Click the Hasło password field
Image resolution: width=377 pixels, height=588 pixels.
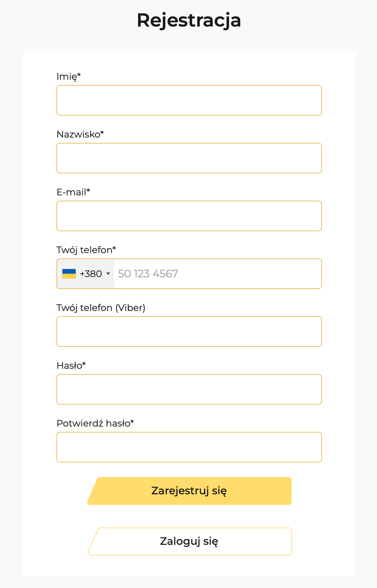pyautogui.click(x=189, y=389)
